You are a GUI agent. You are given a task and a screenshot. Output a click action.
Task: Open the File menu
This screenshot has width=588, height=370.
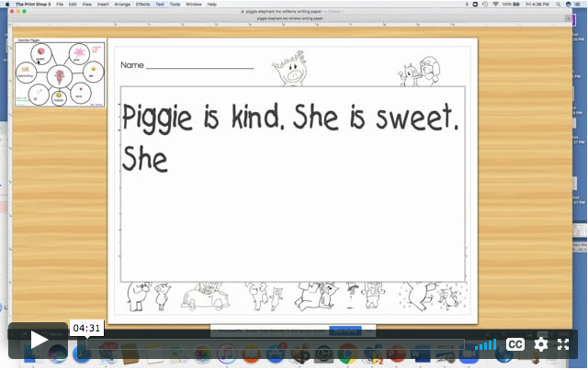click(x=60, y=4)
